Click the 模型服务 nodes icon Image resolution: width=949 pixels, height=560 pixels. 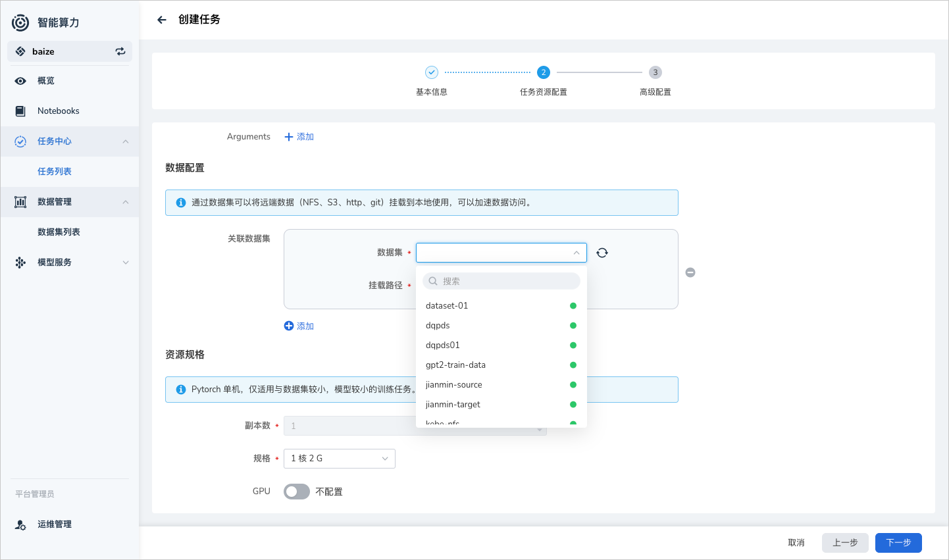20,263
